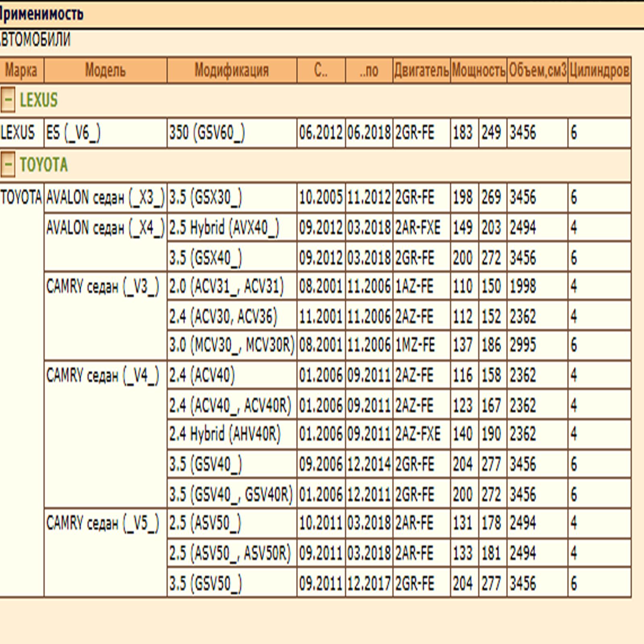Select the 3.0 (MCV30_, MCV30R) modification
The width and height of the screenshot is (644, 644).
click(232, 345)
